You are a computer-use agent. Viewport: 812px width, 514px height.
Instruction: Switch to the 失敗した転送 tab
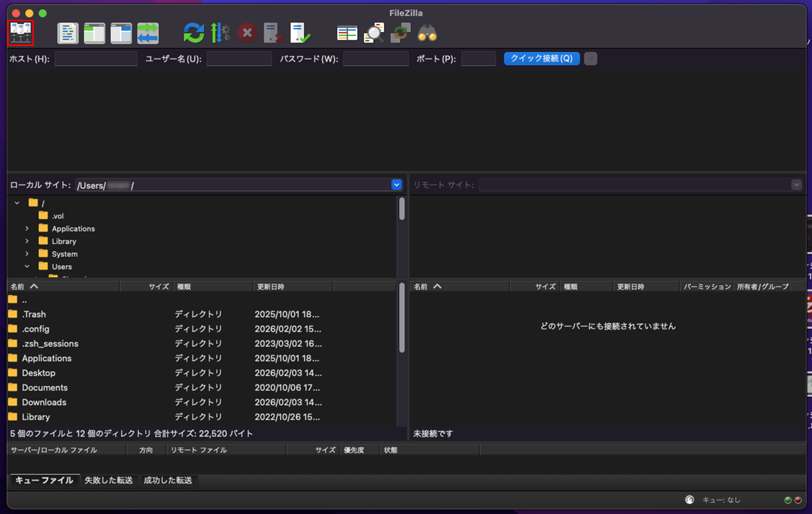108,480
